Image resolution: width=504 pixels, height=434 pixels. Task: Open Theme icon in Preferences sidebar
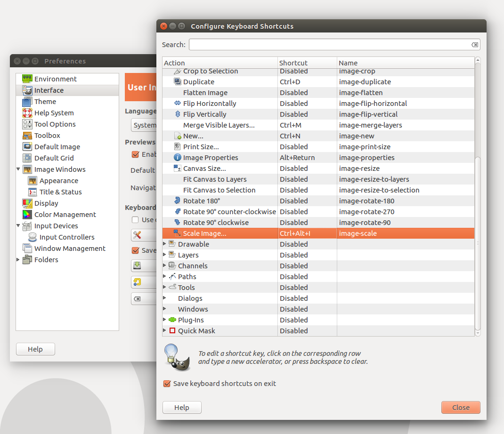click(27, 102)
